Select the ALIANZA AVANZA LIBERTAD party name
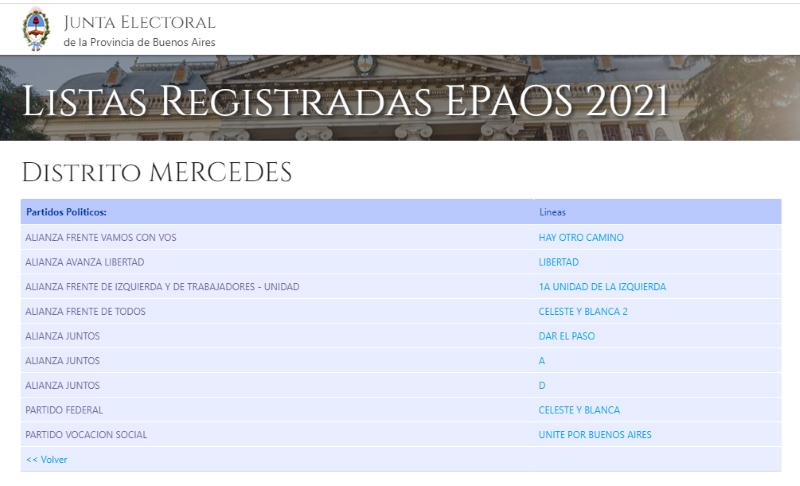 pyautogui.click(x=85, y=262)
